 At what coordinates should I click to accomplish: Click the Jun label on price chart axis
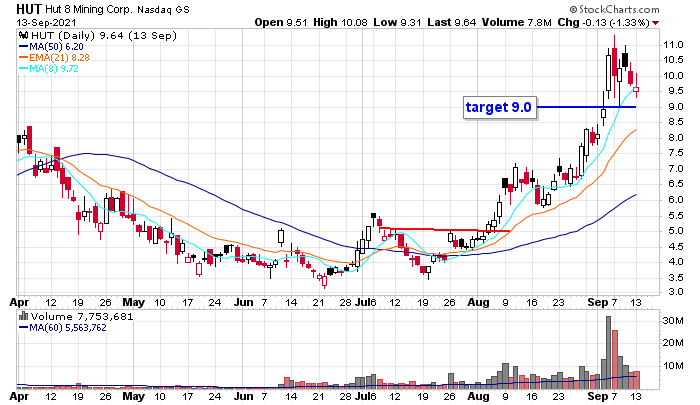(x=243, y=302)
